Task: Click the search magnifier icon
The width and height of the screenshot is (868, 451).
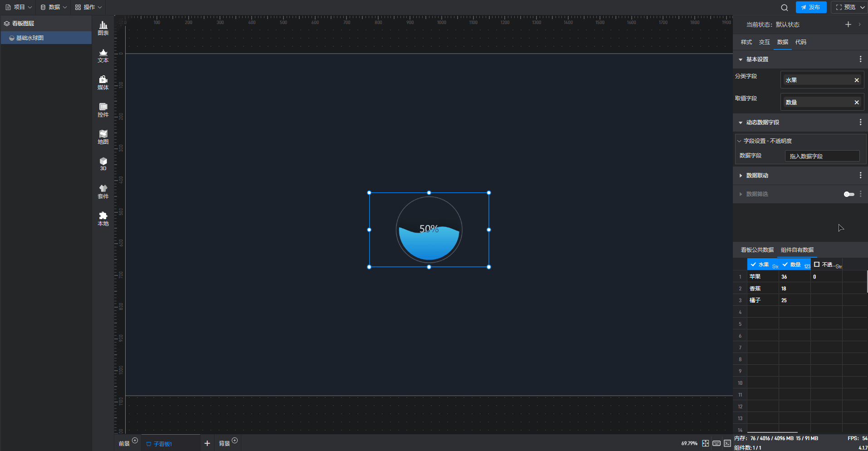Action: [x=784, y=7]
